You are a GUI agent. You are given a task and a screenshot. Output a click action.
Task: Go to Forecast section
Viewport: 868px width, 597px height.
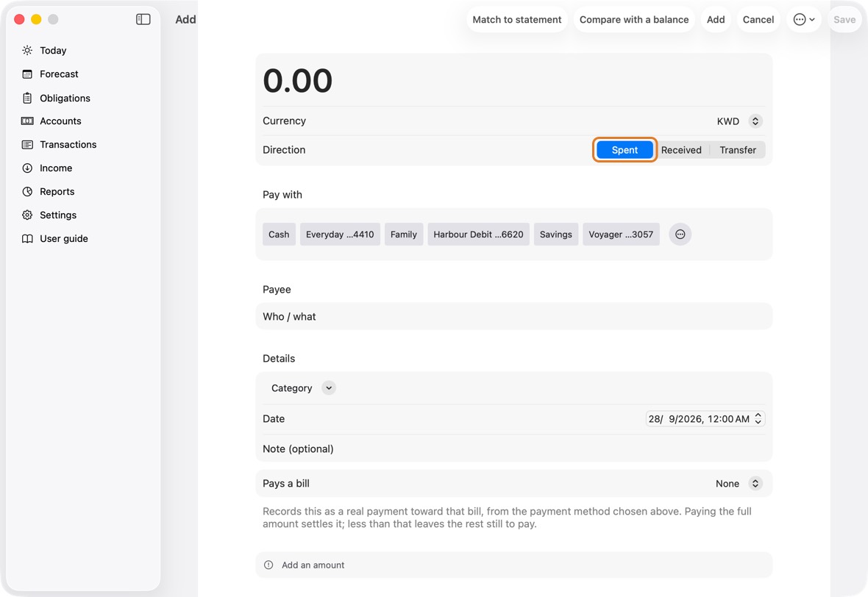coord(59,74)
